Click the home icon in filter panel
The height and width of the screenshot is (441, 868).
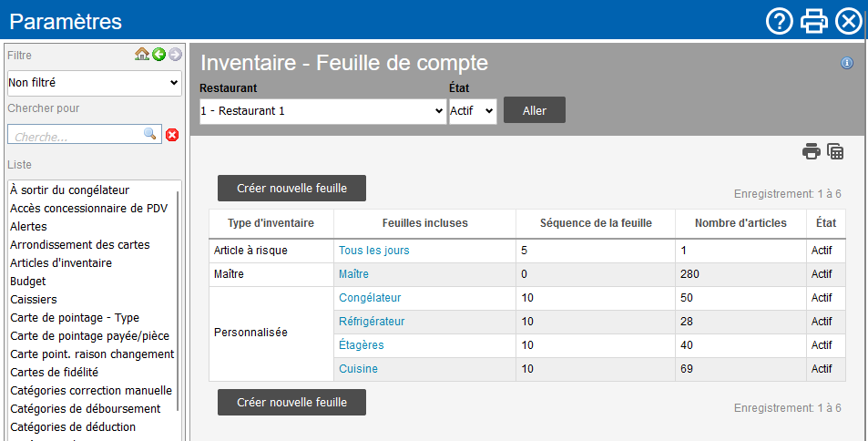142,55
